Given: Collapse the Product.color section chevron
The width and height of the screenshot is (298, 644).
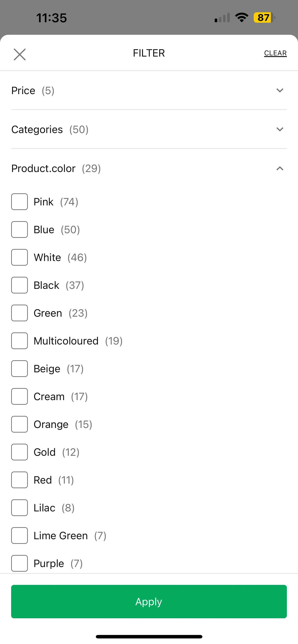Looking at the screenshot, I should coord(280,169).
